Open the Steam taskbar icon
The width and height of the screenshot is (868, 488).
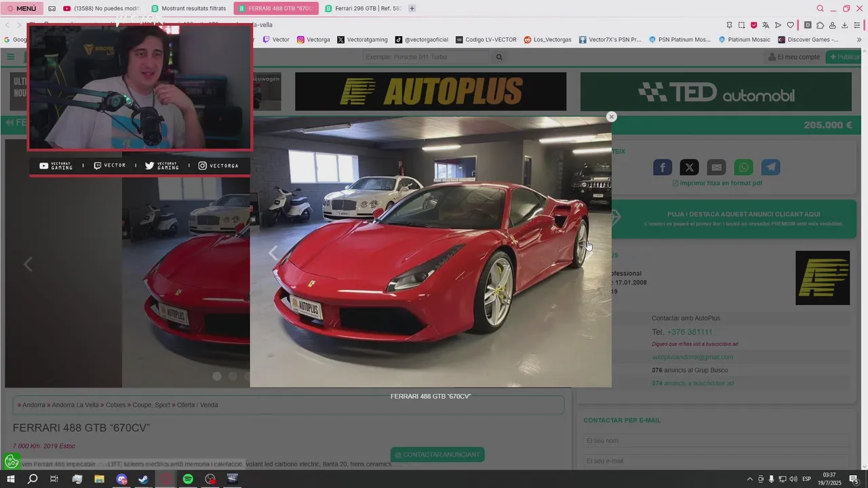click(143, 479)
